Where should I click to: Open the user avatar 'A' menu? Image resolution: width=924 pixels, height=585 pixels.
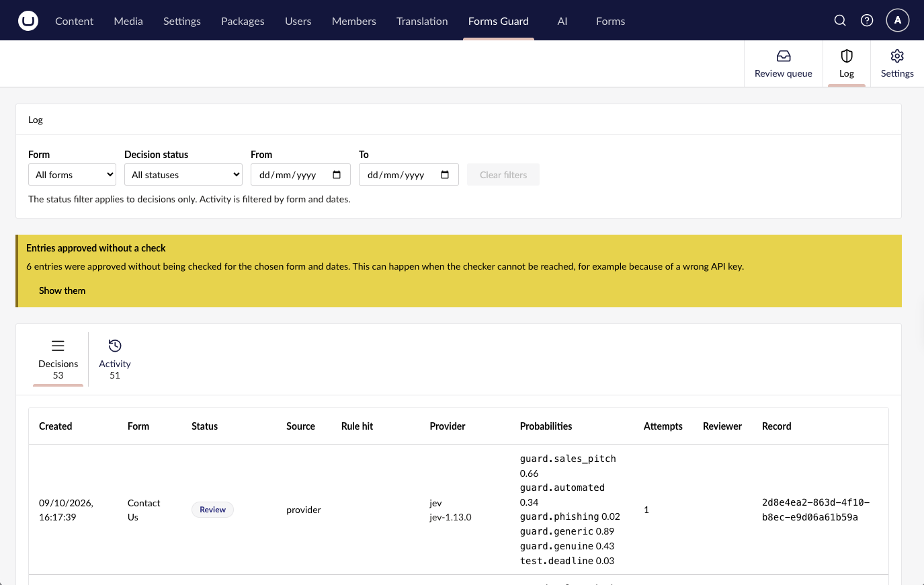pyautogui.click(x=898, y=20)
